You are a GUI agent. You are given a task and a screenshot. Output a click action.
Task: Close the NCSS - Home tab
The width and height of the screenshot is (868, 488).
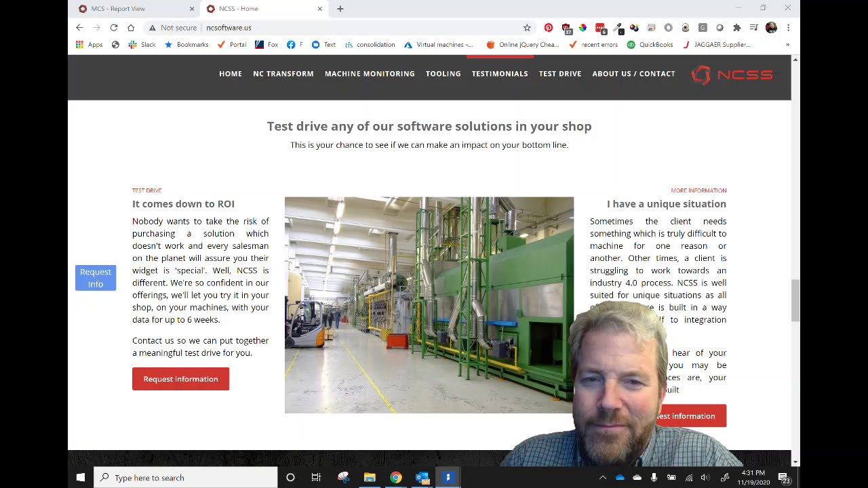[319, 9]
